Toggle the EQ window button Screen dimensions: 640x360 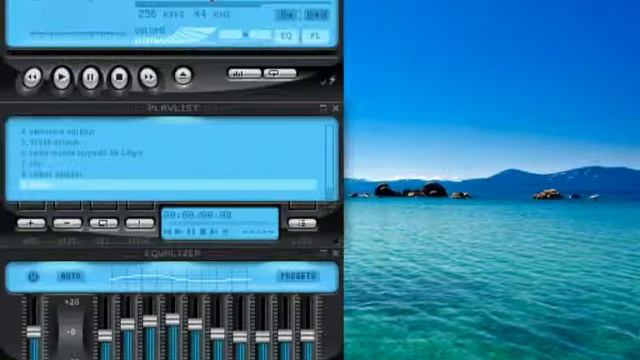(x=287, y=36)
